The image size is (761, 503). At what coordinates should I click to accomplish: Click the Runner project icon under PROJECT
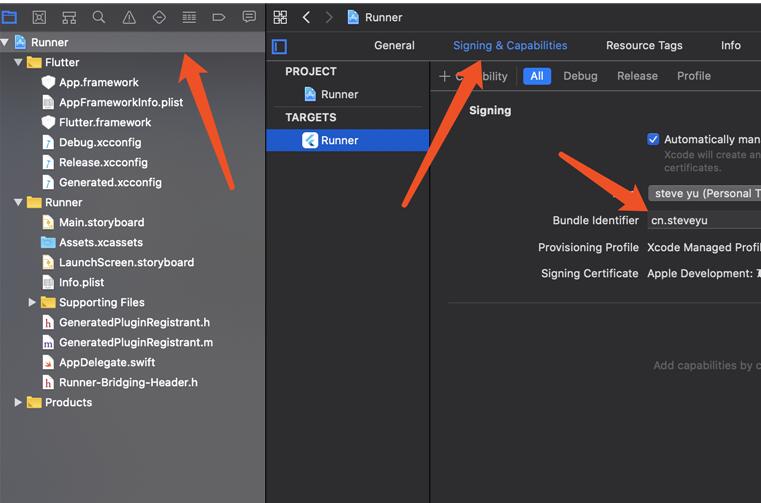point(310,94)
